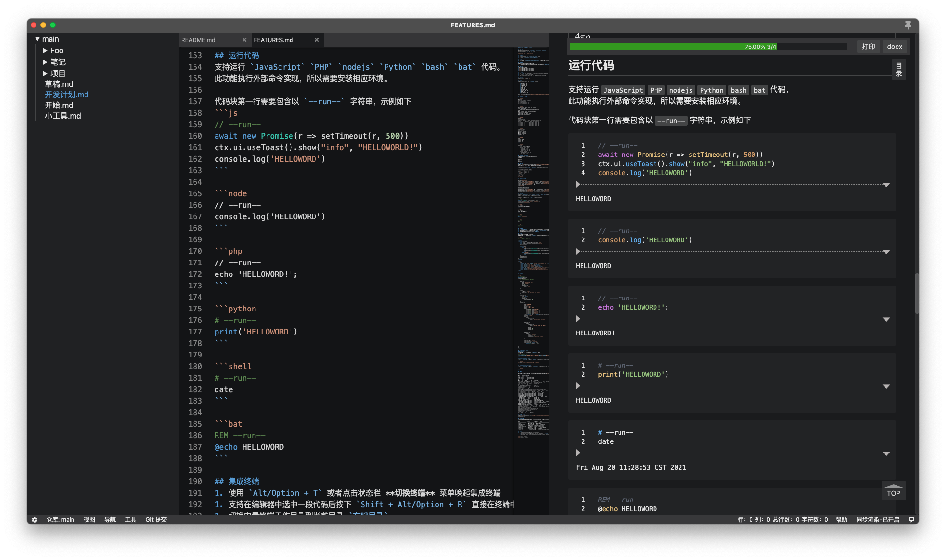Click line number 153 in gutter
Viewport: 946px width, 560px height.
coord(195,55)
